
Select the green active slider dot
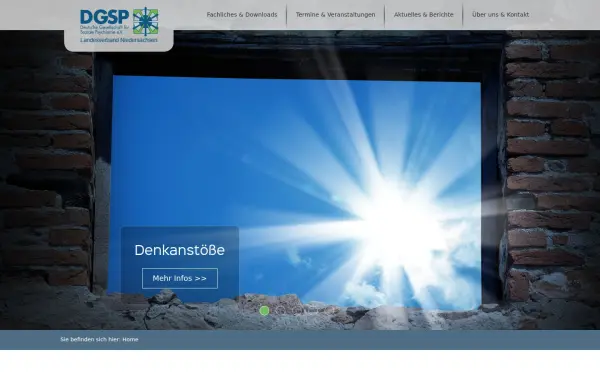pyautogui.click(x=264, y=311)
